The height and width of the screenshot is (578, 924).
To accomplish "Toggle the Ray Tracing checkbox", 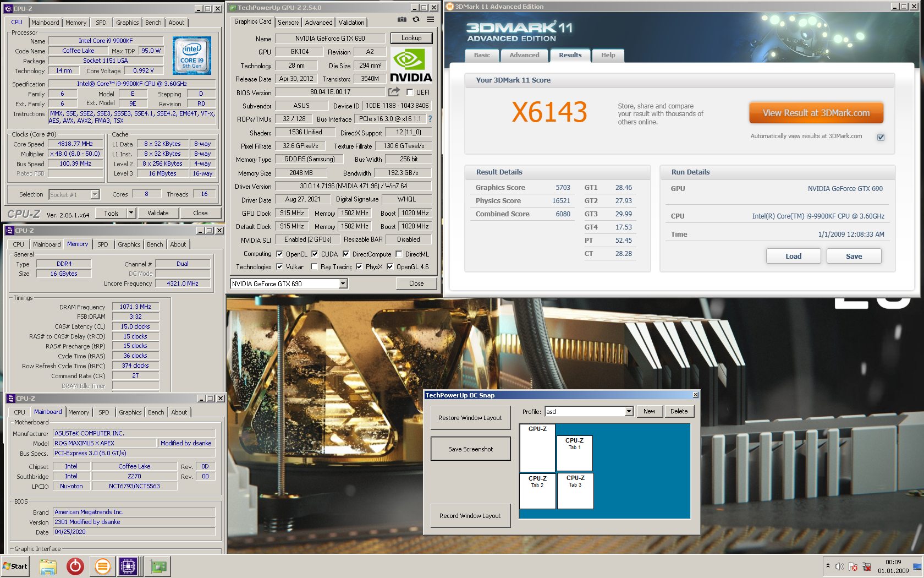I will pos(314,266).
